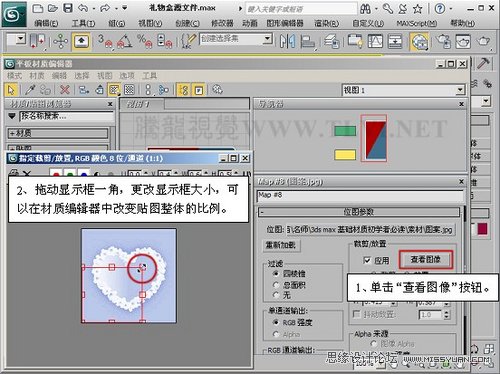The width and height of the screenshot is (500, 374).
Task: Expand the 创建选择集 dropdown list
Action: [267, 39]
